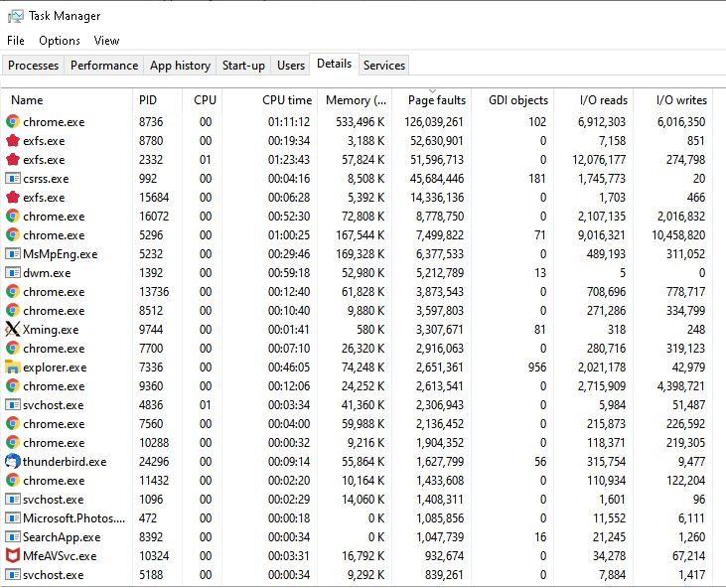The image size is (726, 588).
Task: Click the Task Manager title bar icon
Action: click(15, 16)
